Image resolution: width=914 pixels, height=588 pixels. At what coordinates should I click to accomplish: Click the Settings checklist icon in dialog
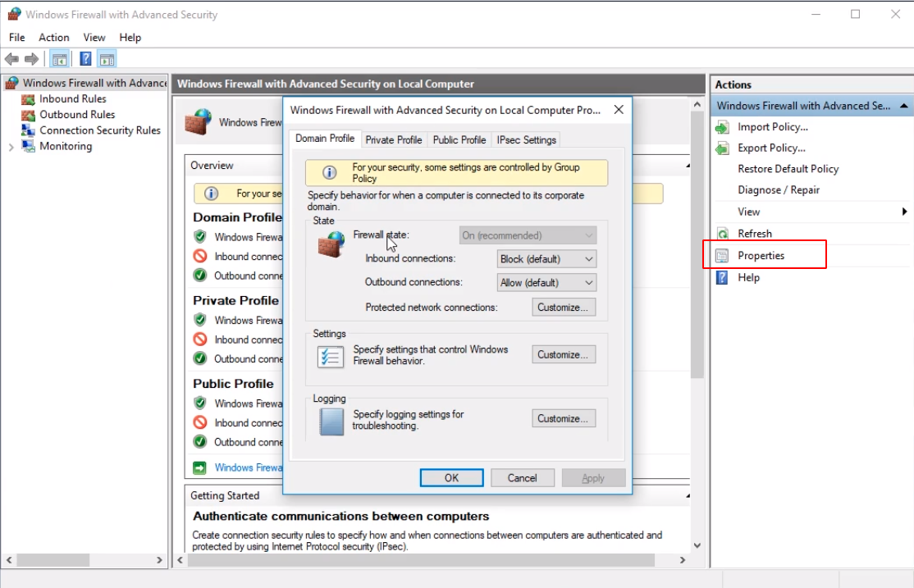click(x=331, y=356)
